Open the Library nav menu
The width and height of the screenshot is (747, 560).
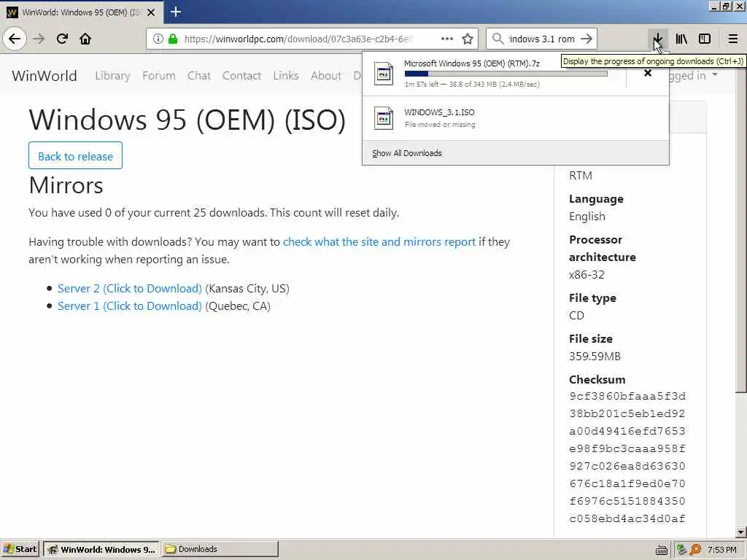click(x=112, y=76)
